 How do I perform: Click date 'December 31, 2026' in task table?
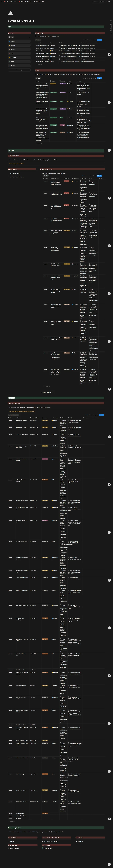pos(34,802)
